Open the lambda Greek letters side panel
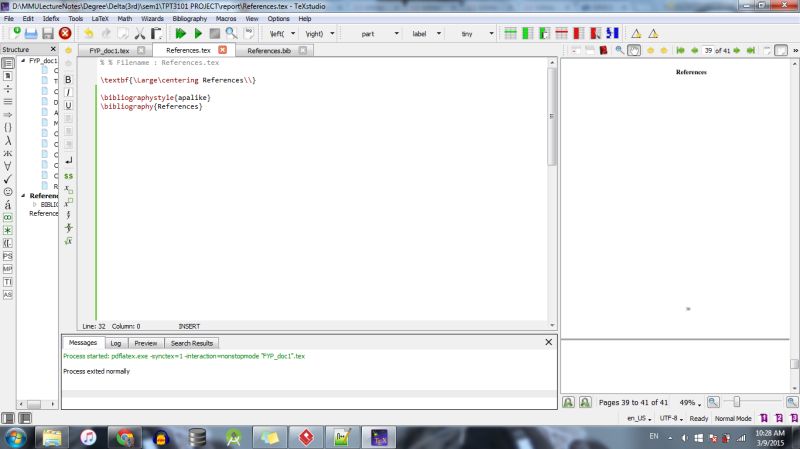The image size is (800, 449). coord(8,140)
